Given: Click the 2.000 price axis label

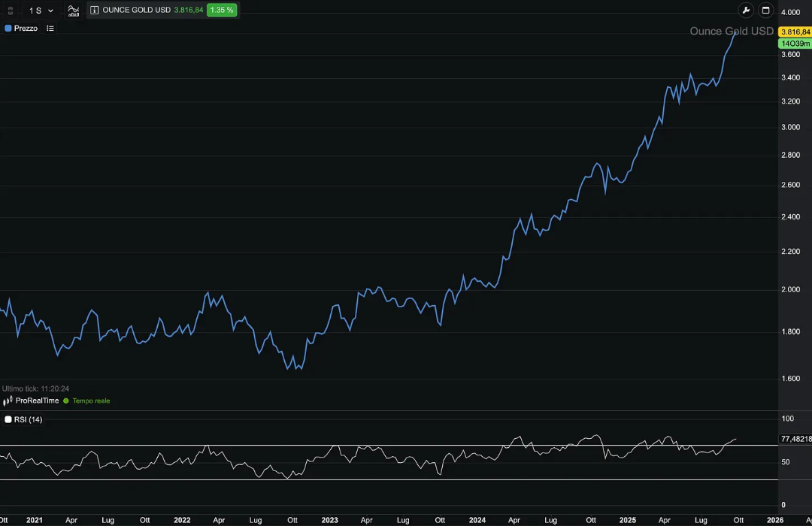Looking at the screenshot, I should coord(791,289).
